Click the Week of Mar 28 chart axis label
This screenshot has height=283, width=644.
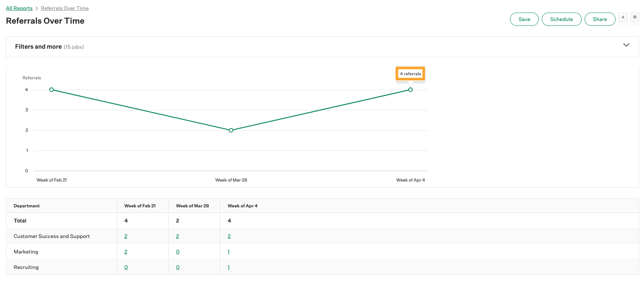click(231, 180)
